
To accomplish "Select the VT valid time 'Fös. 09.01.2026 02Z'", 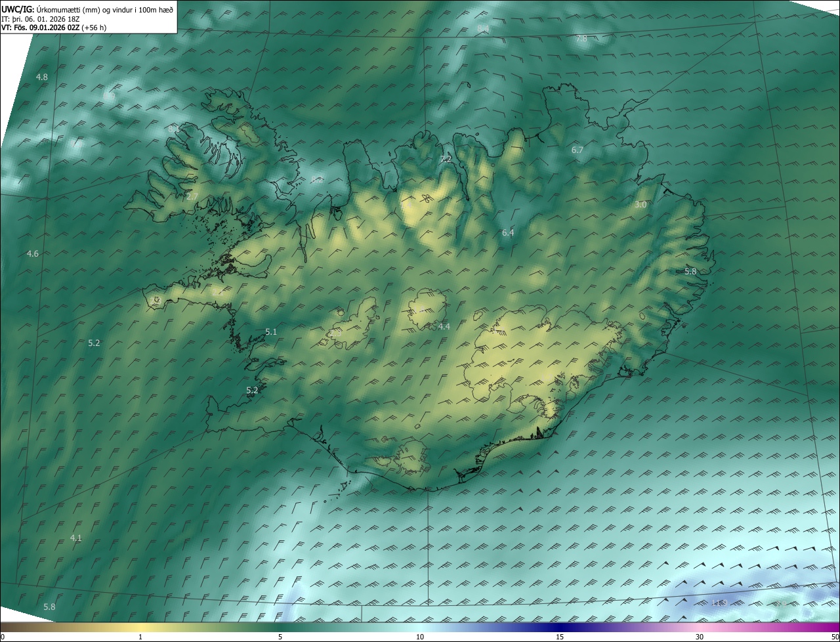I will tap(46, 28).
